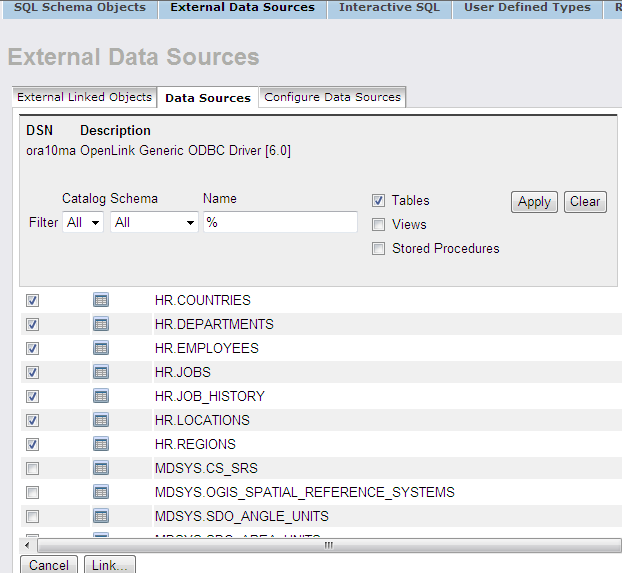
Task: Click table icon beside HR.COUNTRIES
Action: [x=100, y=300]
